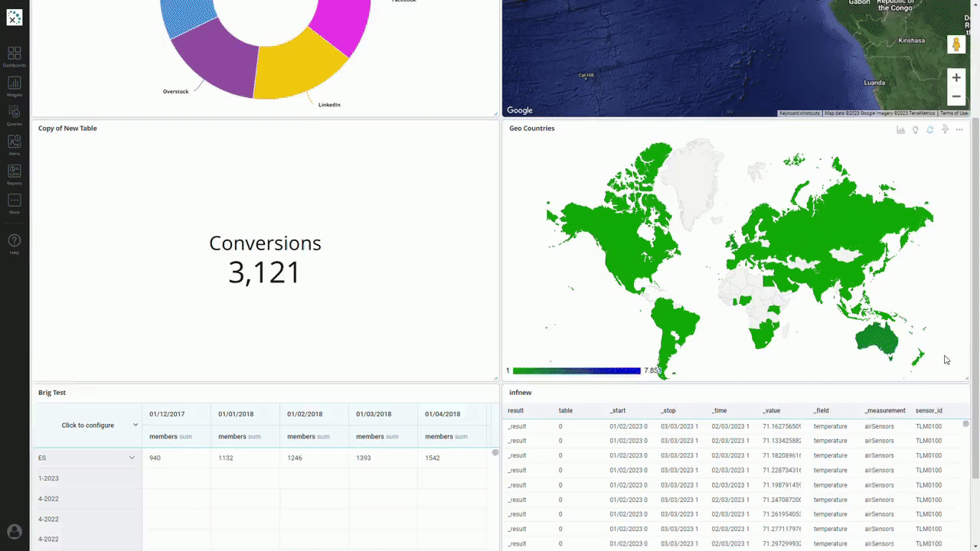Viewport: 980px width, 551px height.
Task: Open the Geo Countries three-dot menu
Action: [x=959, y=129]
